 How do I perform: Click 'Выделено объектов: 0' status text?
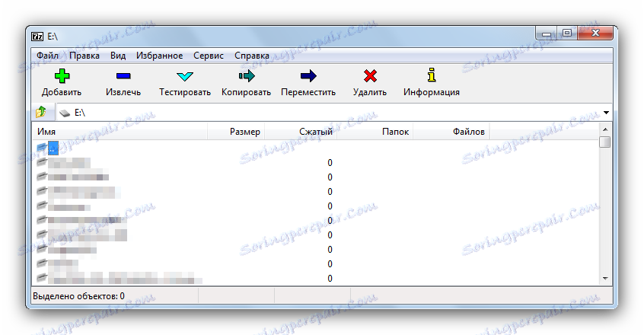tap(79, 296)
